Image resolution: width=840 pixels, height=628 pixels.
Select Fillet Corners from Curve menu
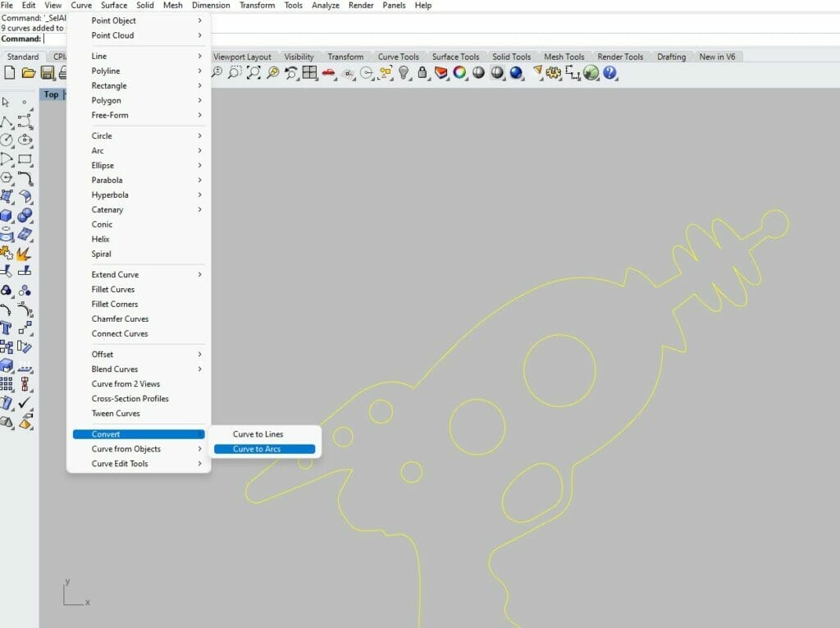pyautogui.click(x=139, y=304)
